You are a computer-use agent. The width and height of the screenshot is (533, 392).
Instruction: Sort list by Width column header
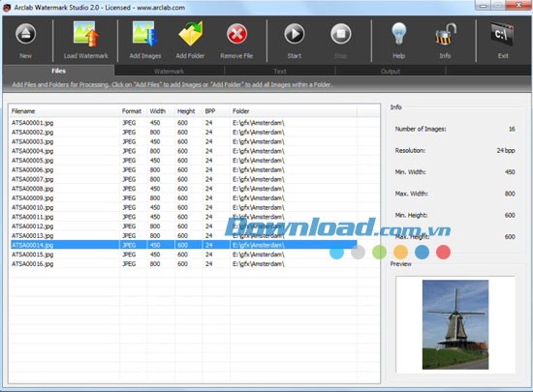coord(161,111)
